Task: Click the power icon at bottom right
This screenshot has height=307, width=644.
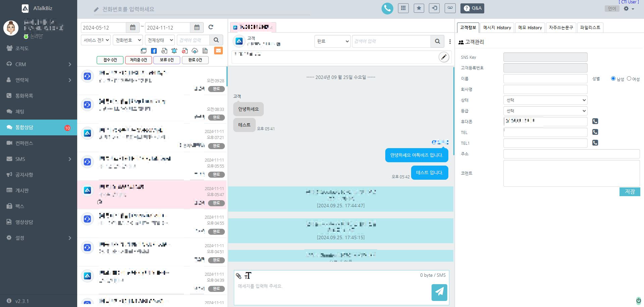Action: 638,300
